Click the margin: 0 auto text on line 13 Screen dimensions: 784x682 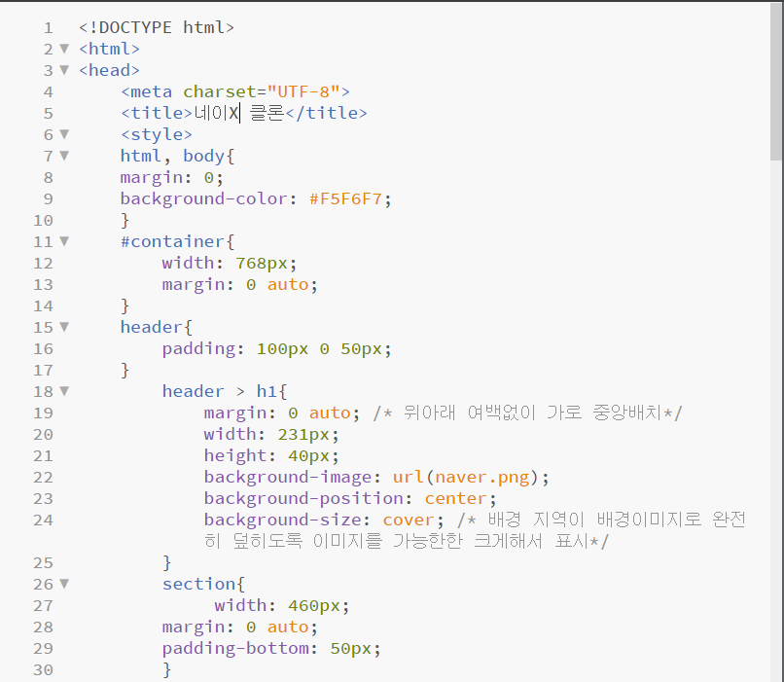tap(239, 284)
